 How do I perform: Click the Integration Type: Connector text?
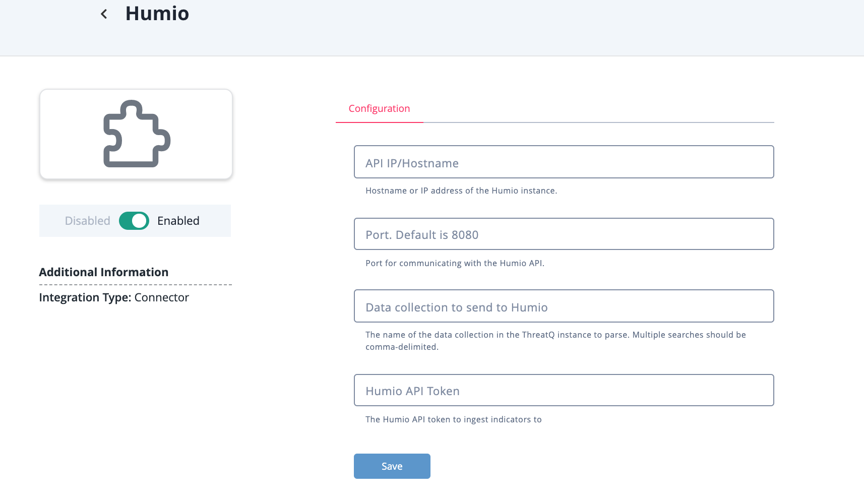point(114,297)
